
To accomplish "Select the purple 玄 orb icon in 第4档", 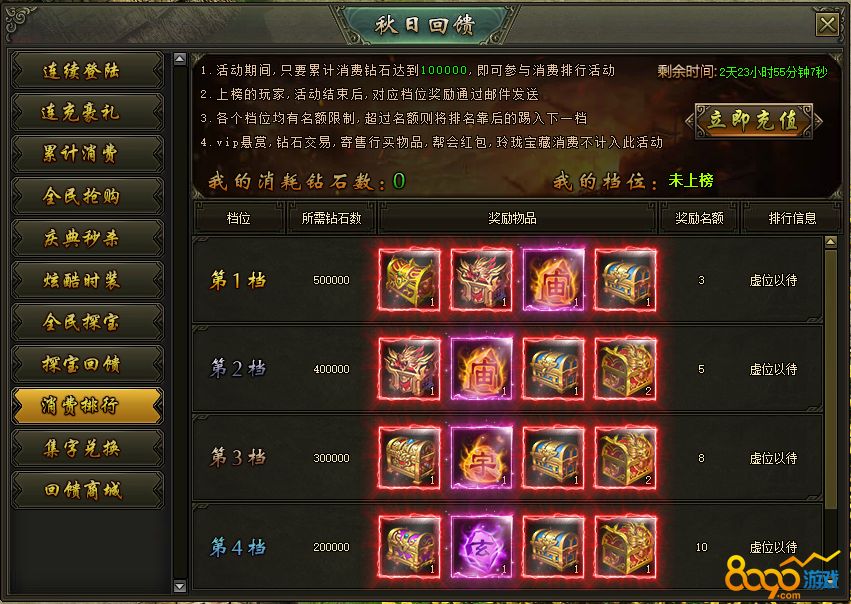I will (x=481, y=547).
